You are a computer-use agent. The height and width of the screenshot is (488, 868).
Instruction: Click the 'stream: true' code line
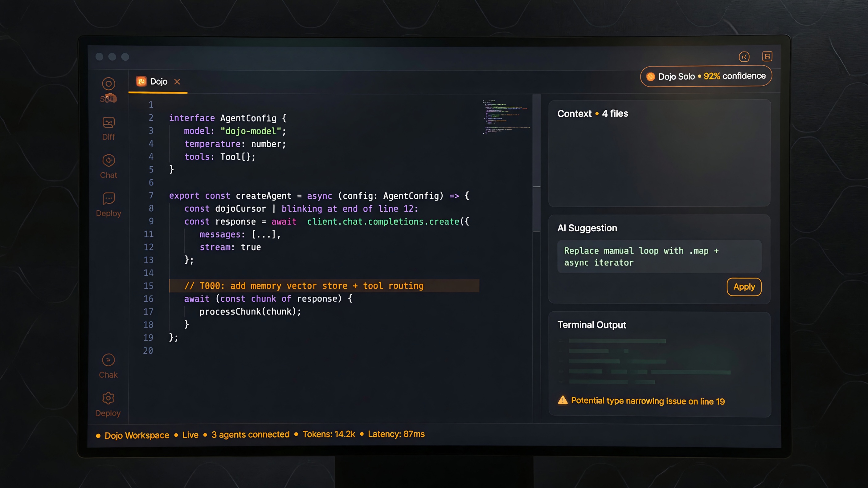[x=230, y=247]
